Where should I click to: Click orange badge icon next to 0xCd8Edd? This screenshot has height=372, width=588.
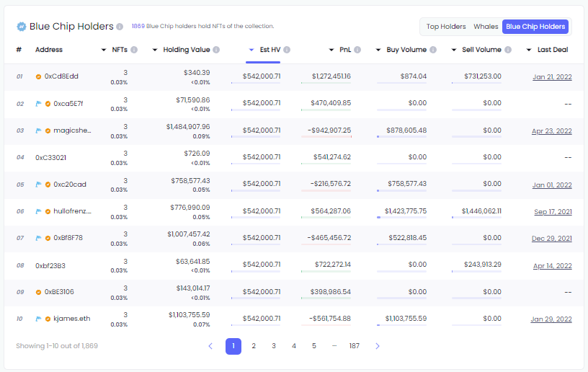38,76
